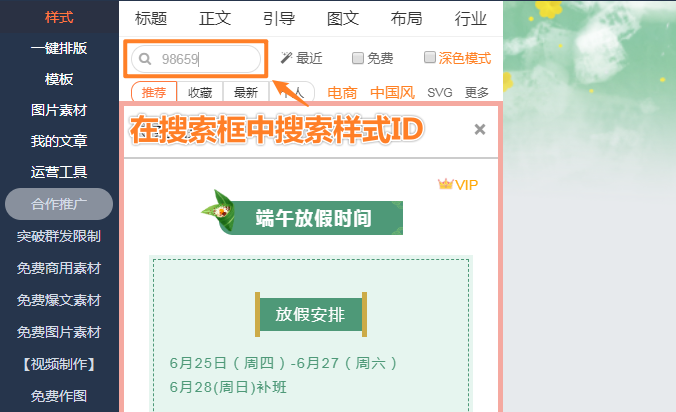Viewport: 676px width, 412px height.
Task: Click the zongzi leaf icon on banner
Action: tap(219, 210)
